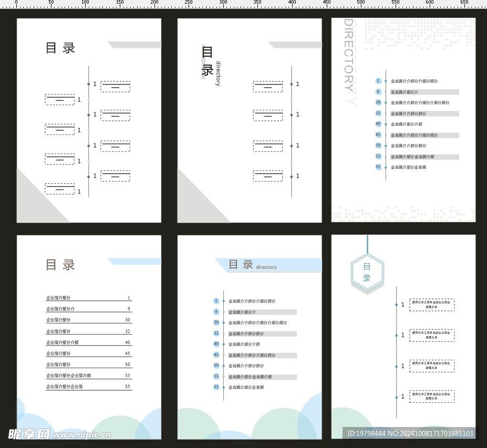Screen dimensions: 487x448
Task: Select underlined row 企业简介部分 ending with 1
Action: tap(89, 298)
